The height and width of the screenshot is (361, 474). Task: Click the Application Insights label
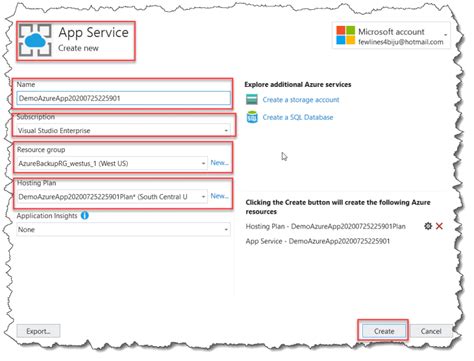tap(47, 216)
